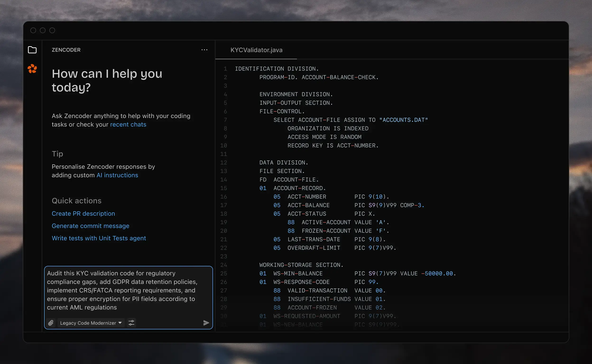Send the prompt with the arrow icon

point(206,323)
